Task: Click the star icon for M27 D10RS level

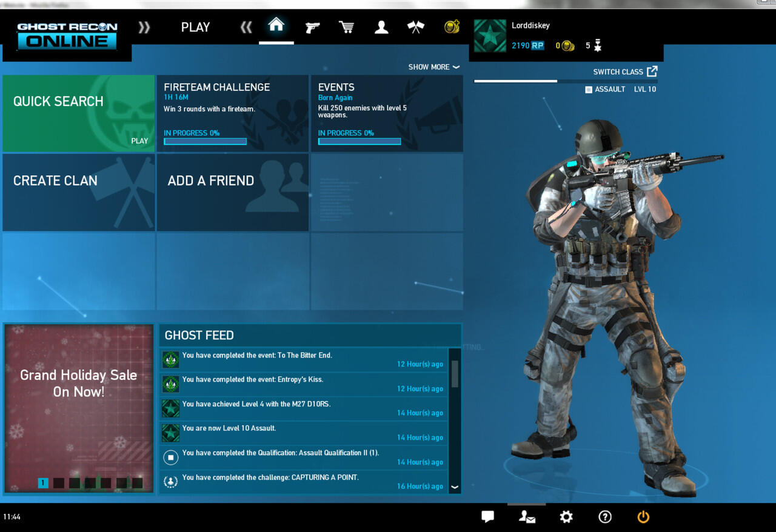Action: pos(170,408)
